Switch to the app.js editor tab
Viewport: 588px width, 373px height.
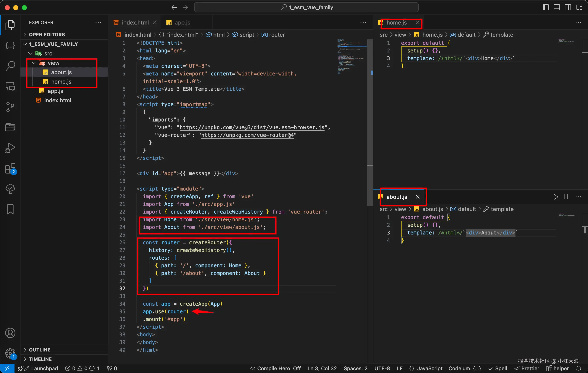(182, 23)
